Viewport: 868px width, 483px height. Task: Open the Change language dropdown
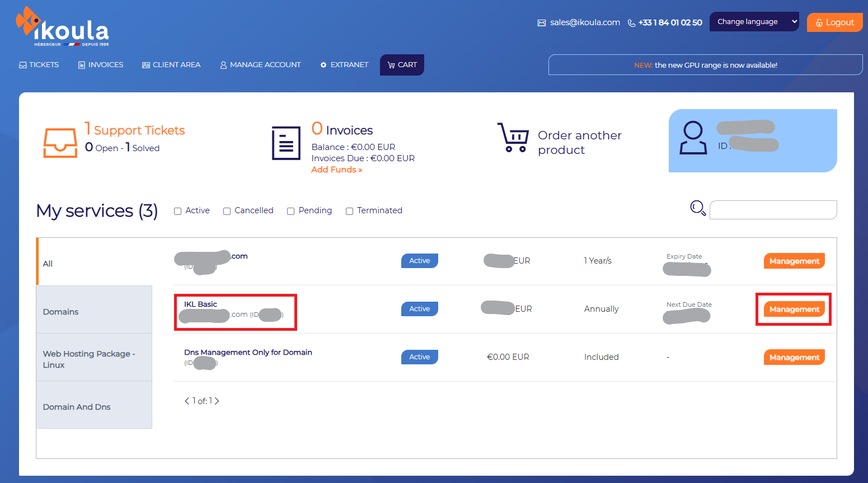click(754, 22)
